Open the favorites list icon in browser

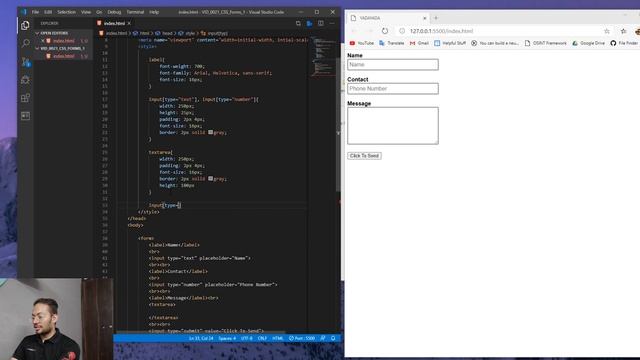[x=623, y=31]
